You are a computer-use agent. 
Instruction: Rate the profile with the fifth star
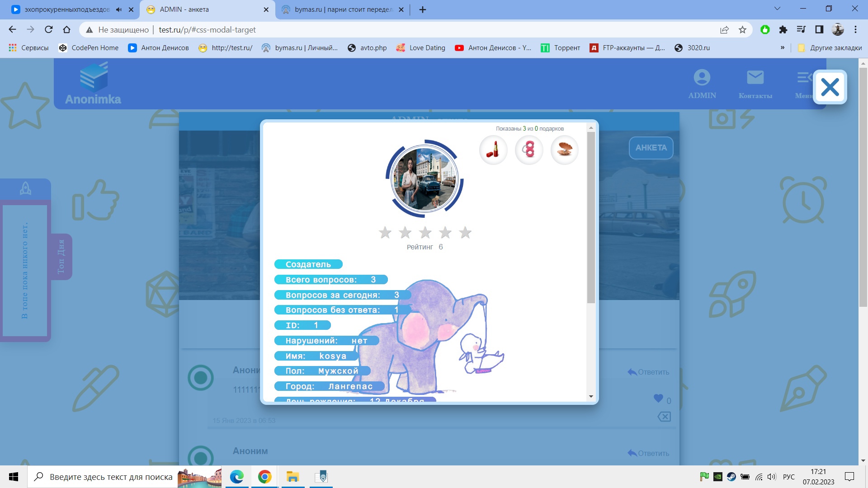pos(465,233)
